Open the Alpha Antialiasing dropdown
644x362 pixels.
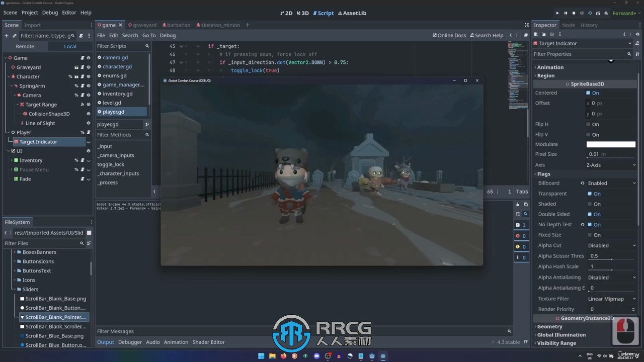tap(612, 278)
